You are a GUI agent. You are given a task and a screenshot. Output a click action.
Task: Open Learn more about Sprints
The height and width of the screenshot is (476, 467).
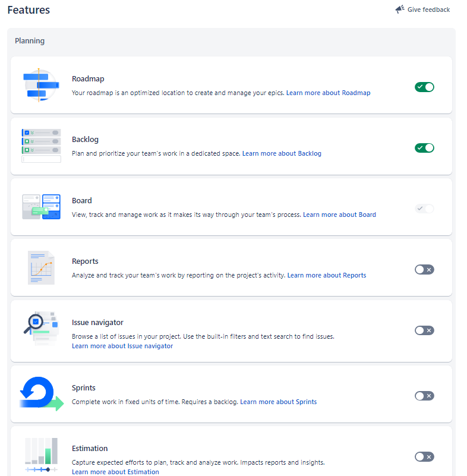tap(278, 402)
